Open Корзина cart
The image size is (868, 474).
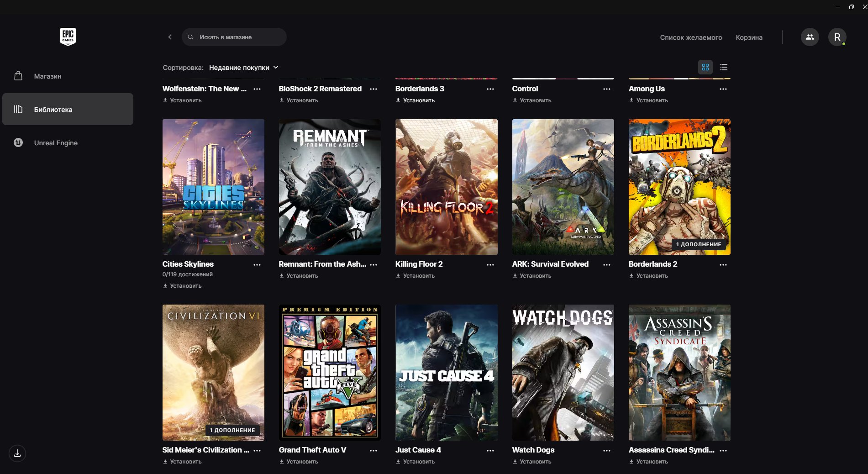pos(749,37)
